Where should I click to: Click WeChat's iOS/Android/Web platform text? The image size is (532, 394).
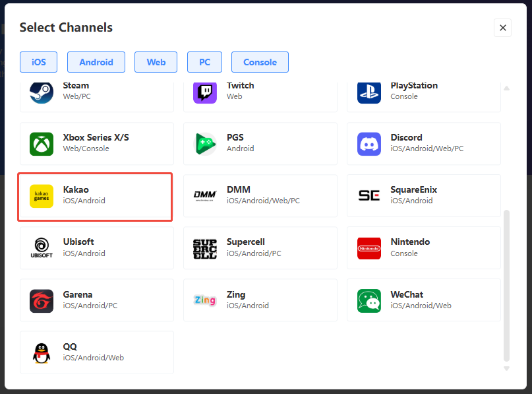tap(421, 306)
